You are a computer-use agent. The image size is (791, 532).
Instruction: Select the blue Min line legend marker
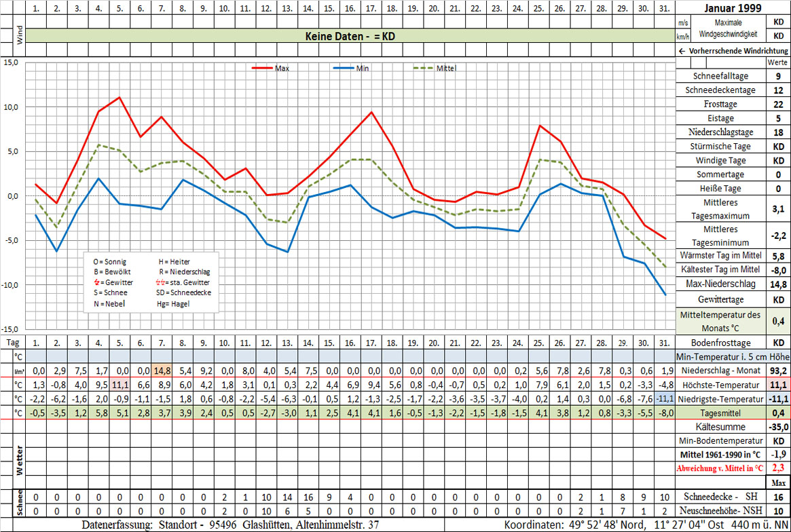(344, 69)
